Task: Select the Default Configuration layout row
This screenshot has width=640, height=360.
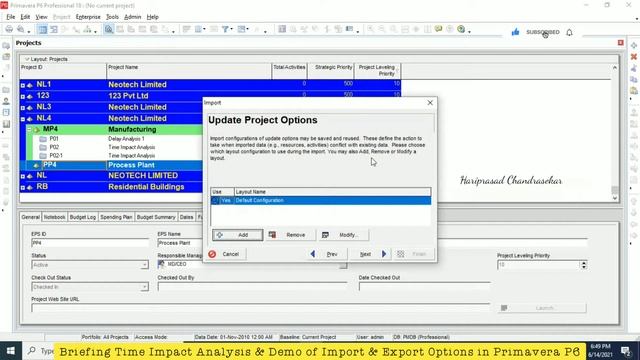Action: click(x=321, y=200)
